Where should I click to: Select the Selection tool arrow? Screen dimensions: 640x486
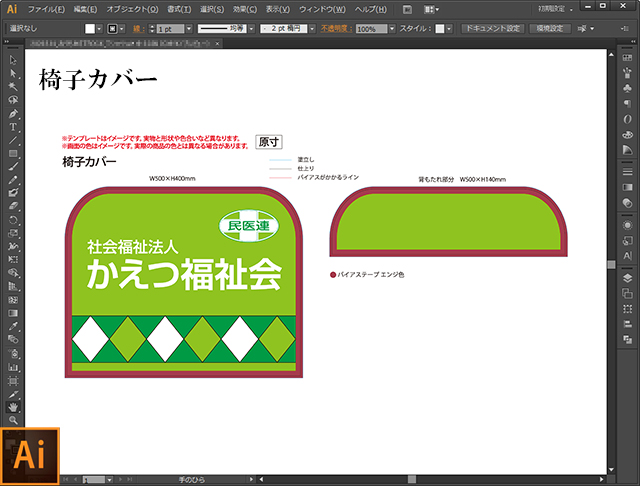coord(13,60)
